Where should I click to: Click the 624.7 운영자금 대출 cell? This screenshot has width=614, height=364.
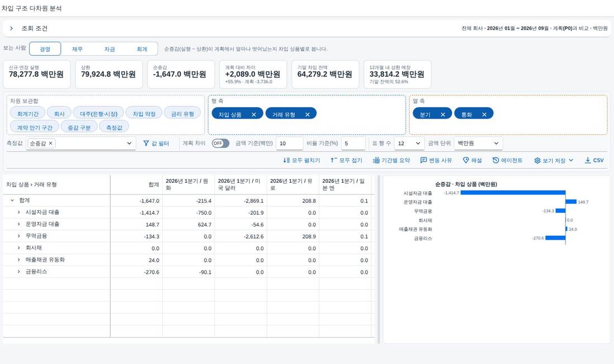(188, 225)
